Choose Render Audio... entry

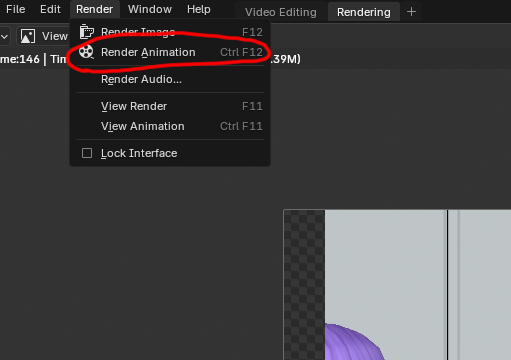[x=170, y=79]
